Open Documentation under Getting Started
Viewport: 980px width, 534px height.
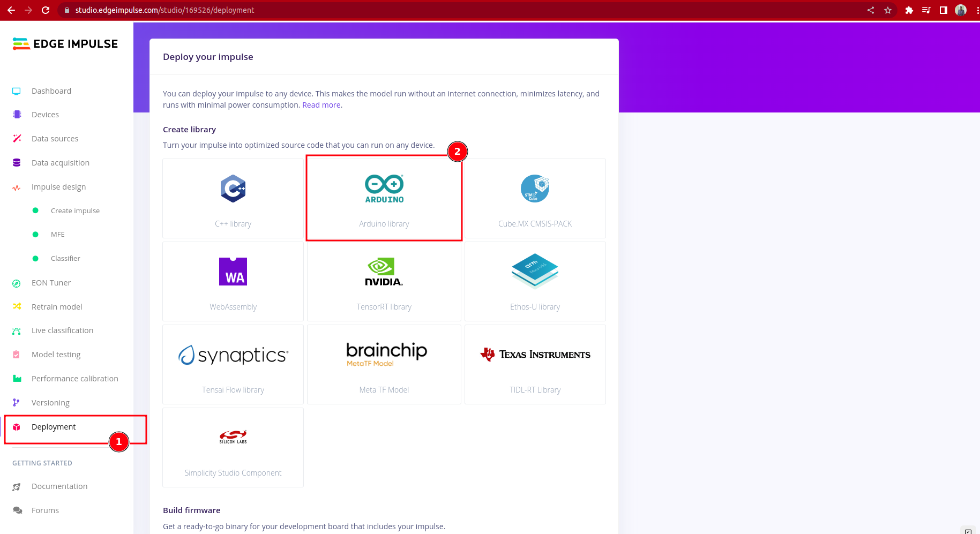tap(59, 486)
